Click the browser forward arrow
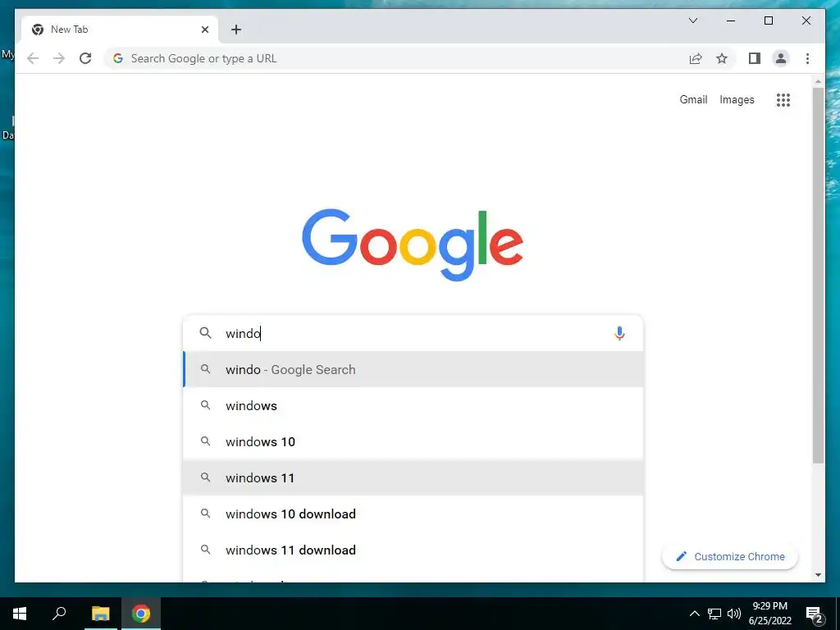 tap(59, 58)
